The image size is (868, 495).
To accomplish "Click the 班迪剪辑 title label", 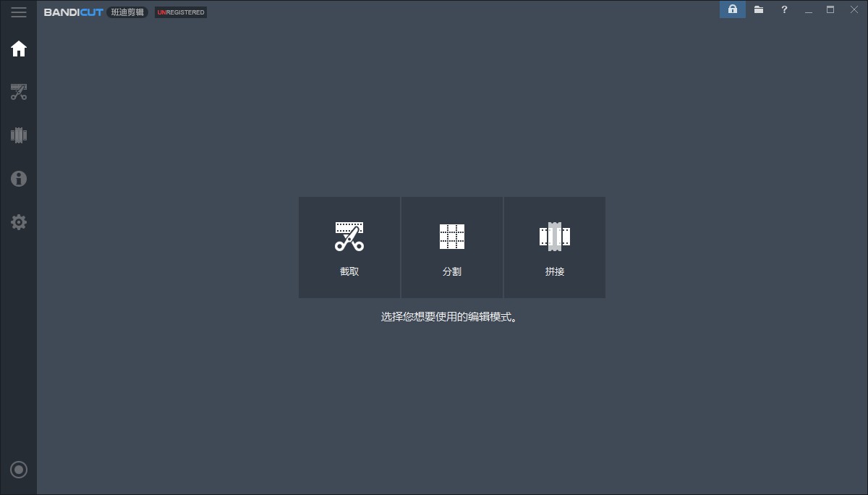I will tap(127, 12).
